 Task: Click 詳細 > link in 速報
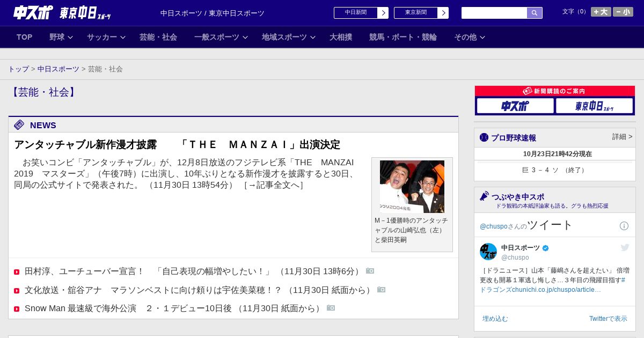[x=622, y=137]
